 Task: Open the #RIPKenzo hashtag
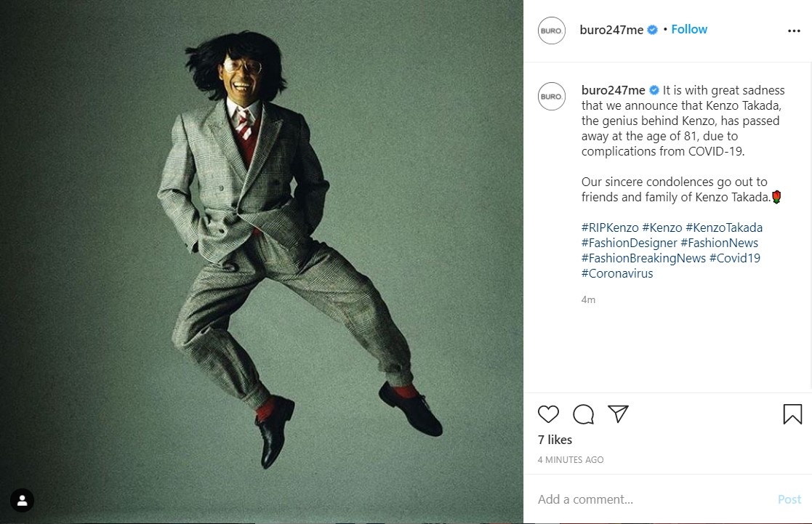click(610, 227)
